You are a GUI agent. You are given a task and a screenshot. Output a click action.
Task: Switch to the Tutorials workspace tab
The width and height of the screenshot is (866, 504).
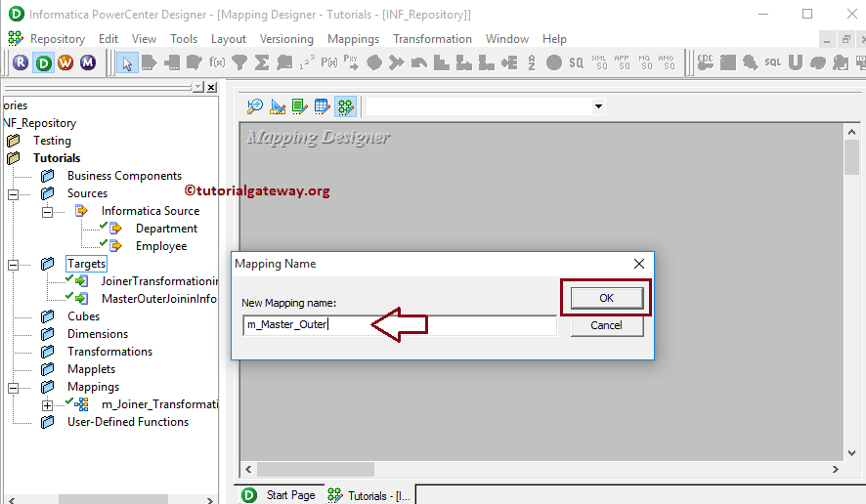click(x=368, y=495)
